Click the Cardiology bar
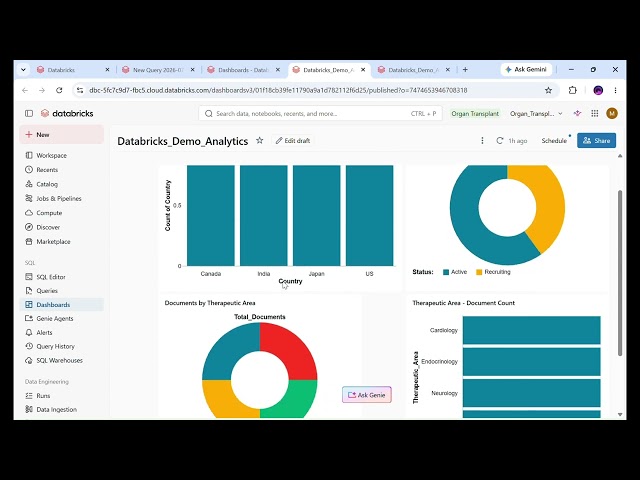The image size is (640, 480). [531, 330]
